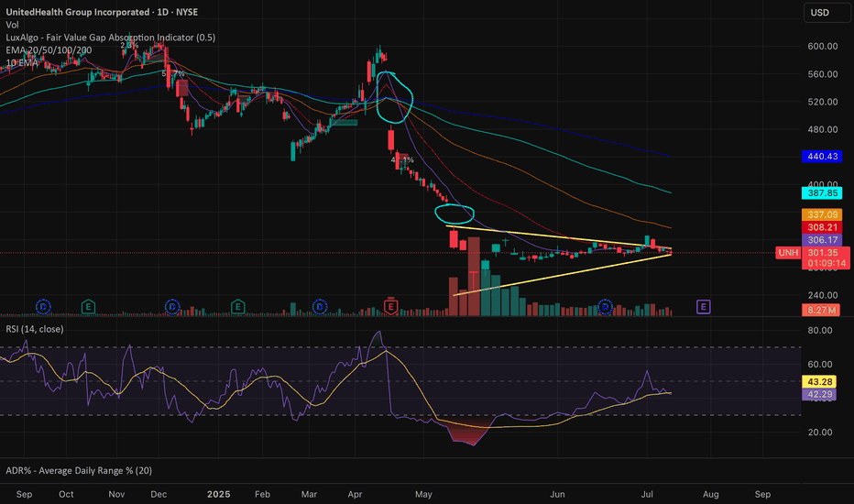Click the Jun label on time axis

pyautogui.click(x=557, y=494)
